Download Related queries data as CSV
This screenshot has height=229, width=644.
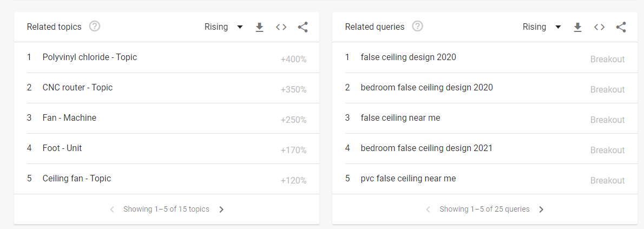pos(577,27)
